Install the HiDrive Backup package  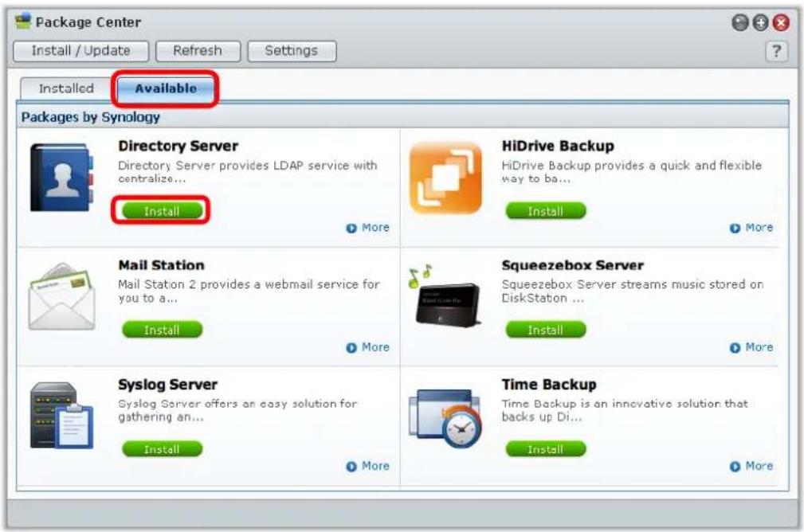[x=546, y=210]
